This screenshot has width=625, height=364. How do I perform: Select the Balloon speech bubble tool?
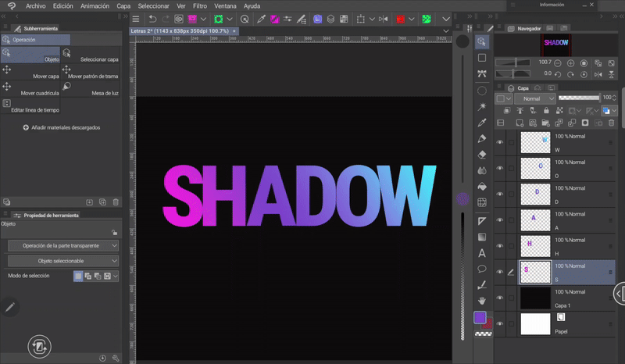click(x=482, y=268)
